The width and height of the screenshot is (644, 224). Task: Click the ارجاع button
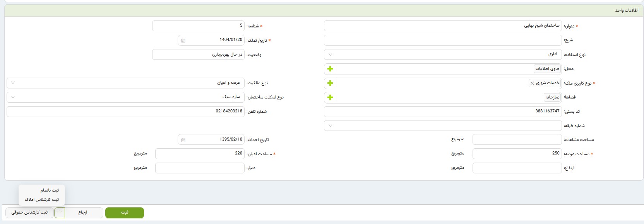point(83,213)
